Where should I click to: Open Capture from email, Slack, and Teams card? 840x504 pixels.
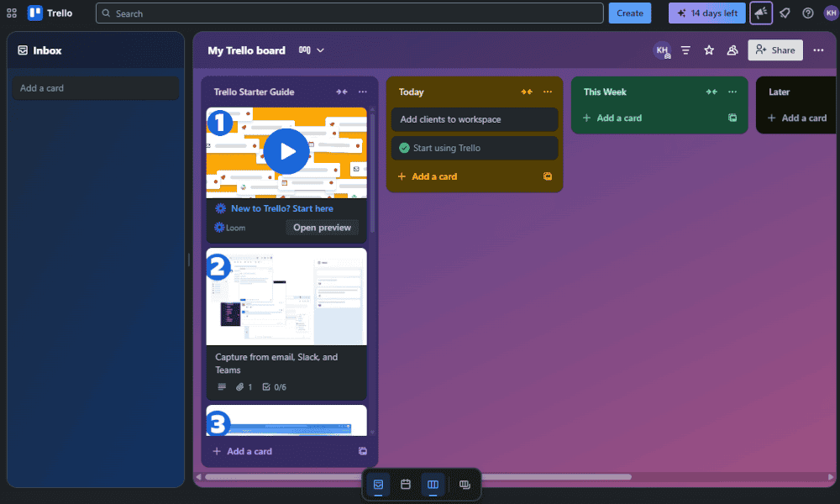click(x=276, y=363)
